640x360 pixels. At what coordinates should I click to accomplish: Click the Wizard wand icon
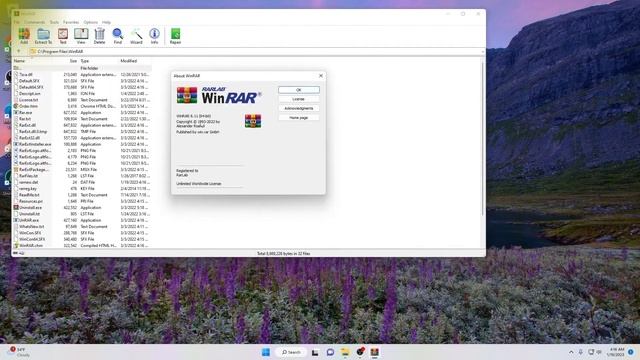tap(136, 36)
